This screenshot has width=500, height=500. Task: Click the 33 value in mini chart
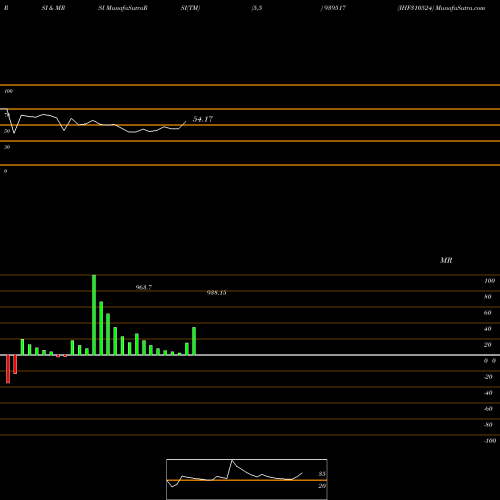tap(322, 474)
